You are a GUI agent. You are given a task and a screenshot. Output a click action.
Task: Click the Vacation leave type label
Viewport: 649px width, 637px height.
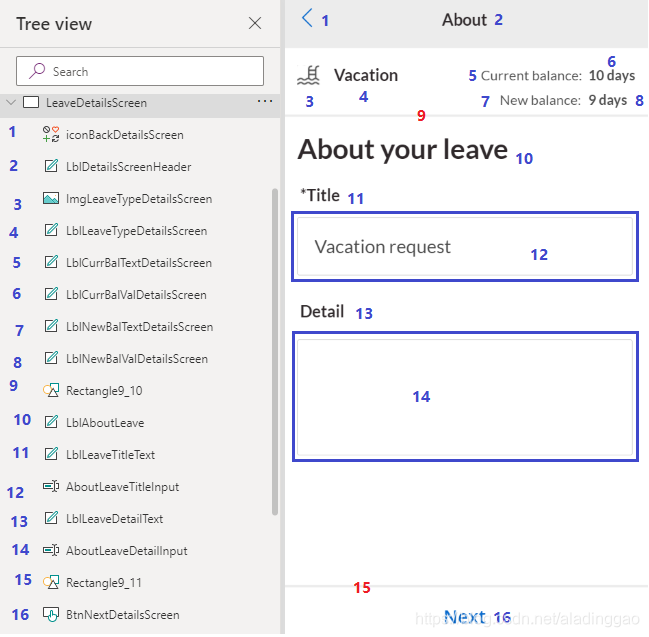(366, 75)
